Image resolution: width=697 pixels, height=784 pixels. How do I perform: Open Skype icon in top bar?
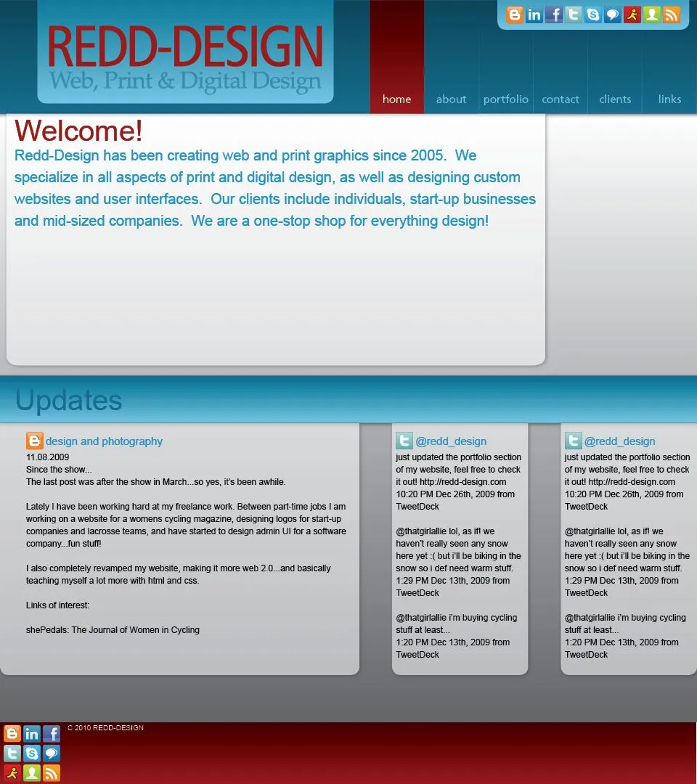(x=593, y=15)
